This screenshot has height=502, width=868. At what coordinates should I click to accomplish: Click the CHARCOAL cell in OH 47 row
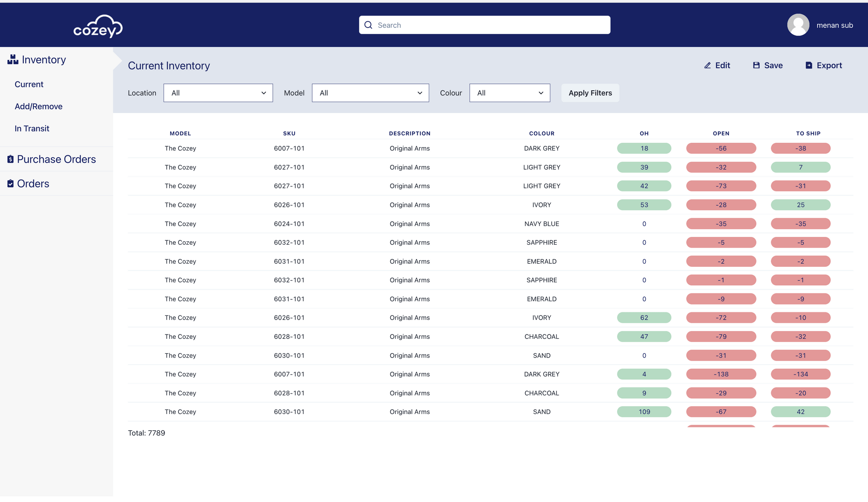click(x=542, y=337)
